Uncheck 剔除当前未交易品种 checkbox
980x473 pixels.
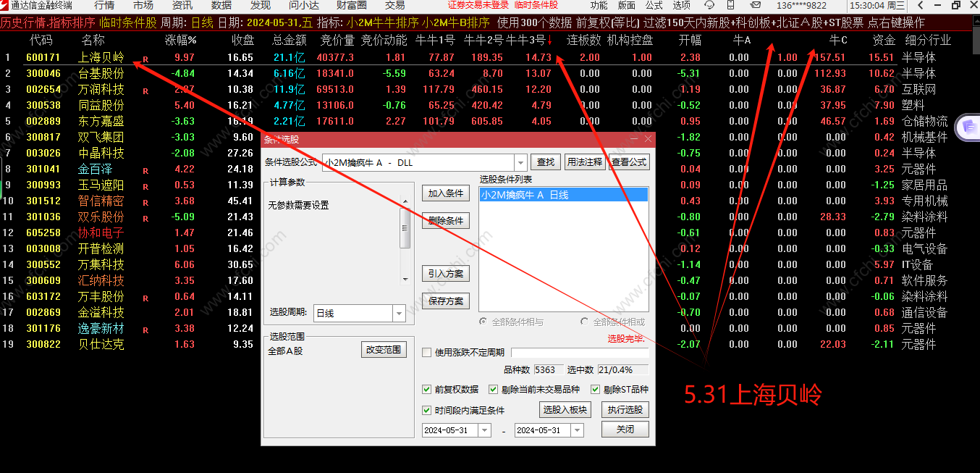coord(493,389)
